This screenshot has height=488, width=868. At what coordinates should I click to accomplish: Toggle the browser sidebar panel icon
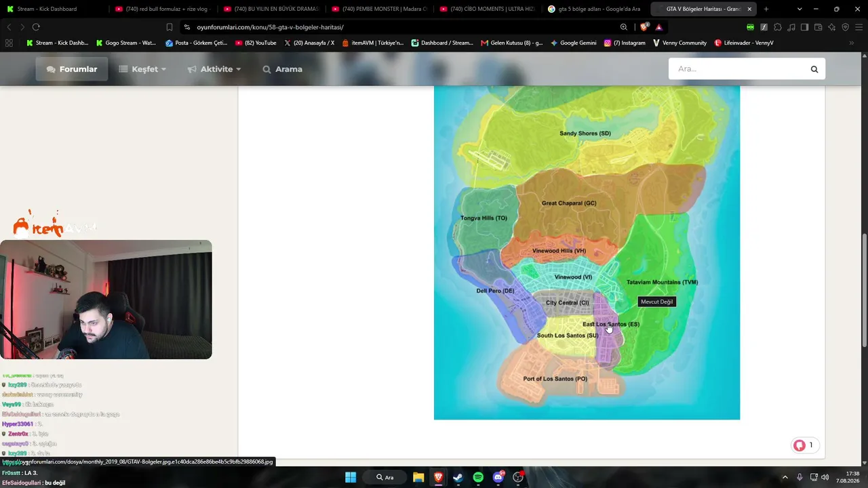tap(804, 27)
